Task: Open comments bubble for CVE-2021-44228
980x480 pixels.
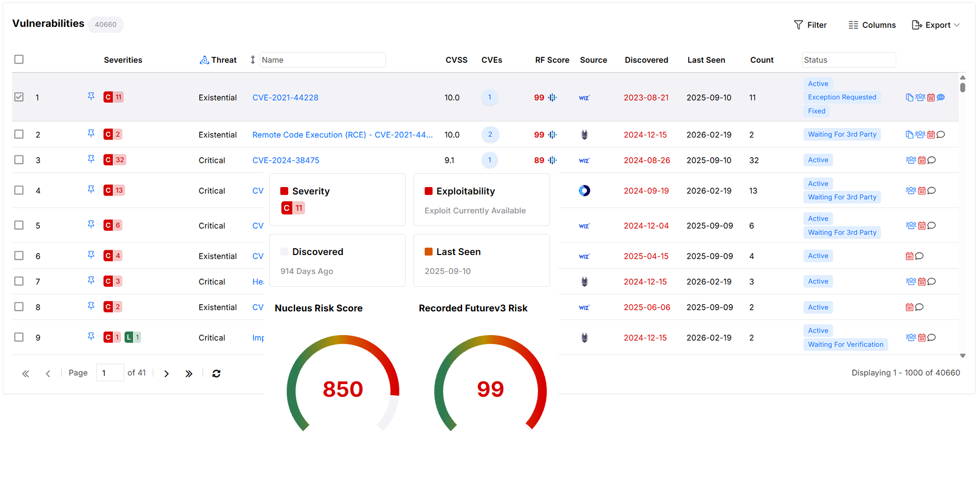Action: tap(941, 97)
